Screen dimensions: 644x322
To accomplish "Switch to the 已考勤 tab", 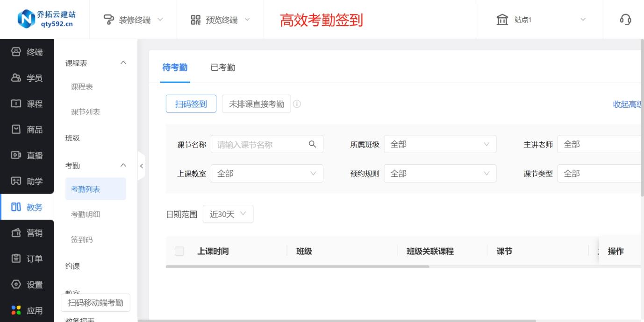I will click(223, 68).
